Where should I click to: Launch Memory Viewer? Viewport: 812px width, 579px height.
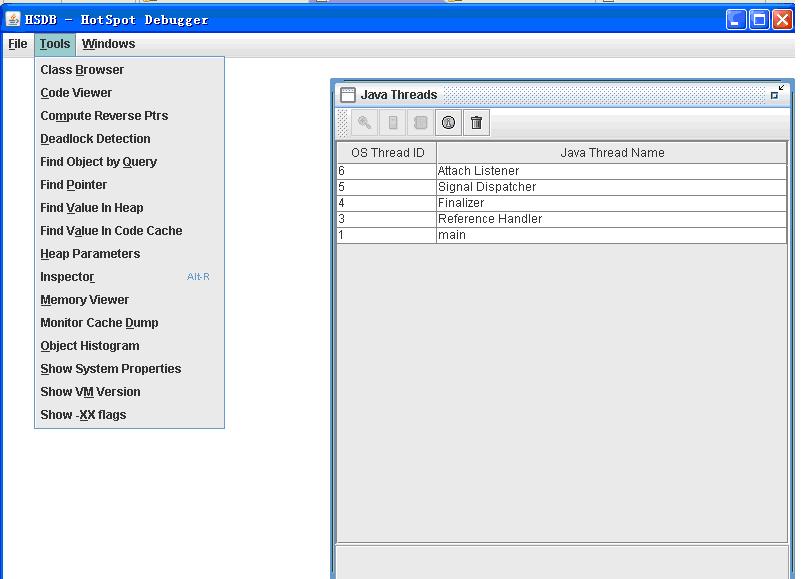click(129, 300)
